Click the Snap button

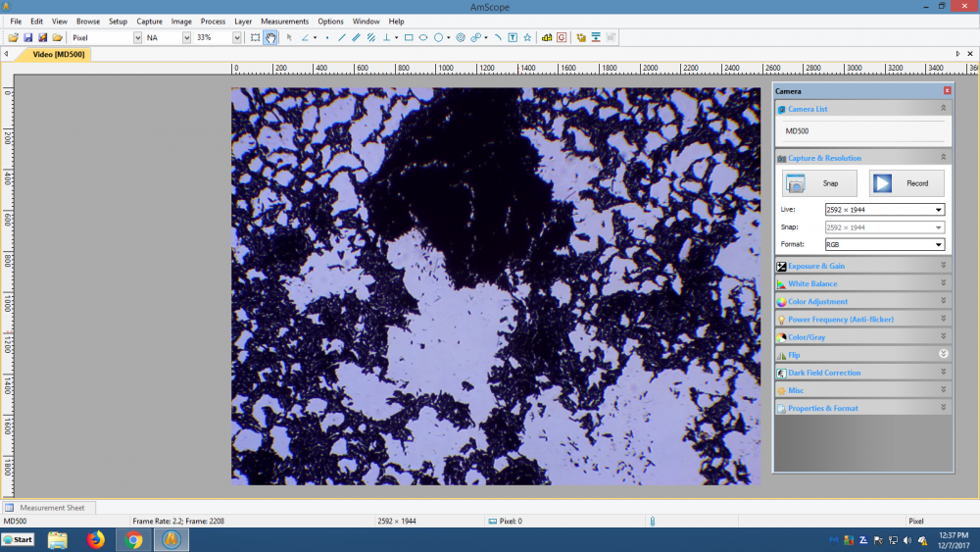tap(819, 183)
